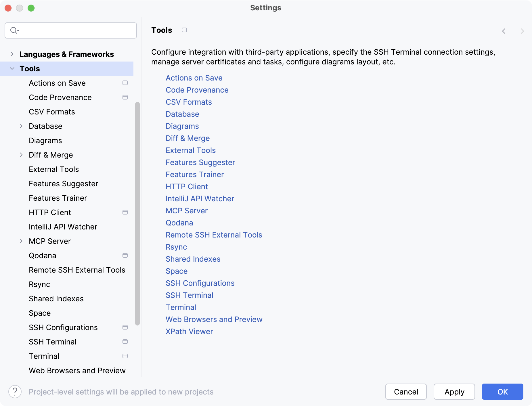The height and width of the screenshot is (406, 532).
Task: Click project-level icon beside HTTP Client
Action: tap(125, 212)
